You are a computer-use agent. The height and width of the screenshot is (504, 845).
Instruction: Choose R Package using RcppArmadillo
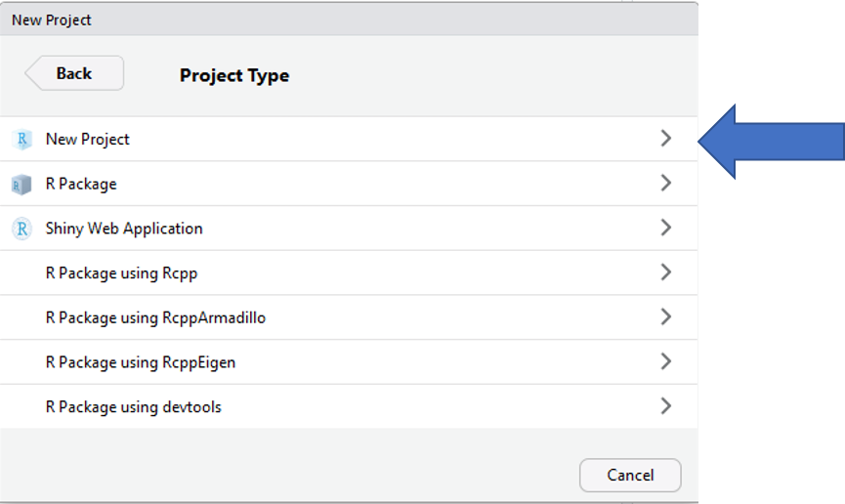(x=349, y=317)
